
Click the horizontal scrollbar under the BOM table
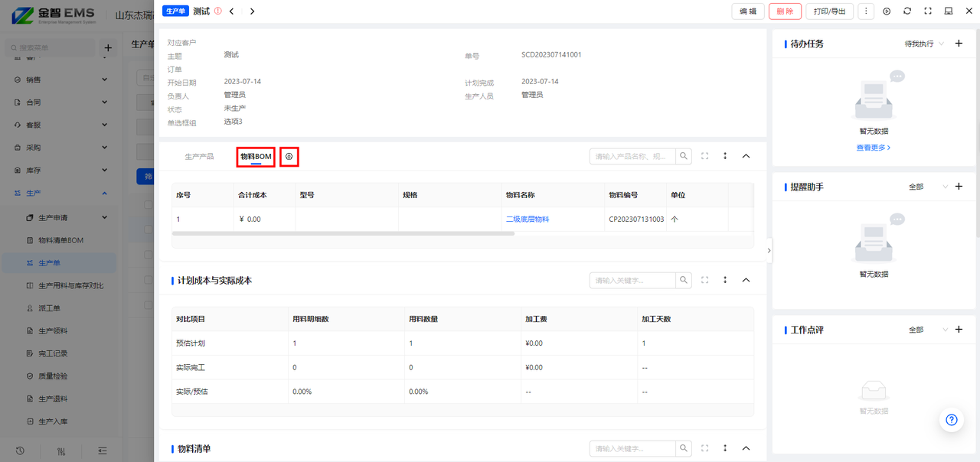343,233
